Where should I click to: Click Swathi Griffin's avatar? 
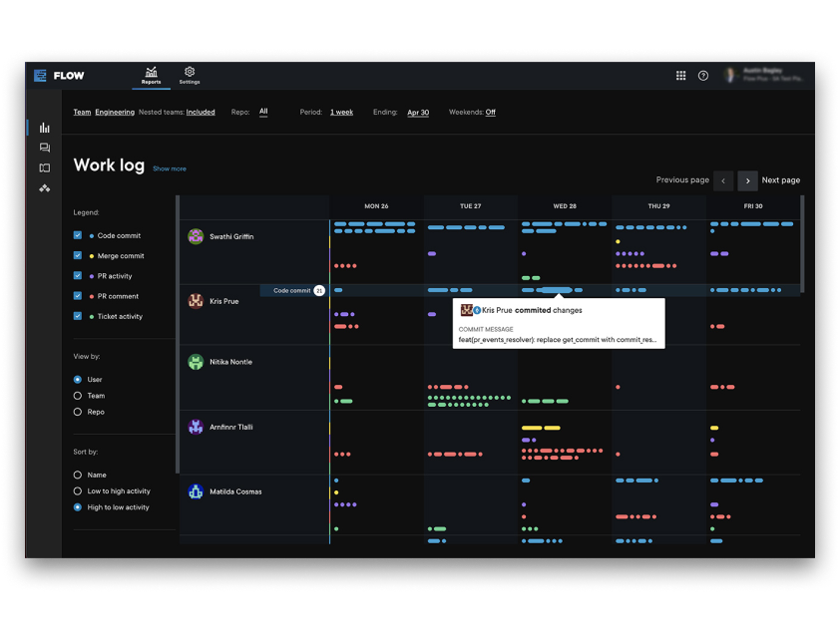(x=196, y=236)
